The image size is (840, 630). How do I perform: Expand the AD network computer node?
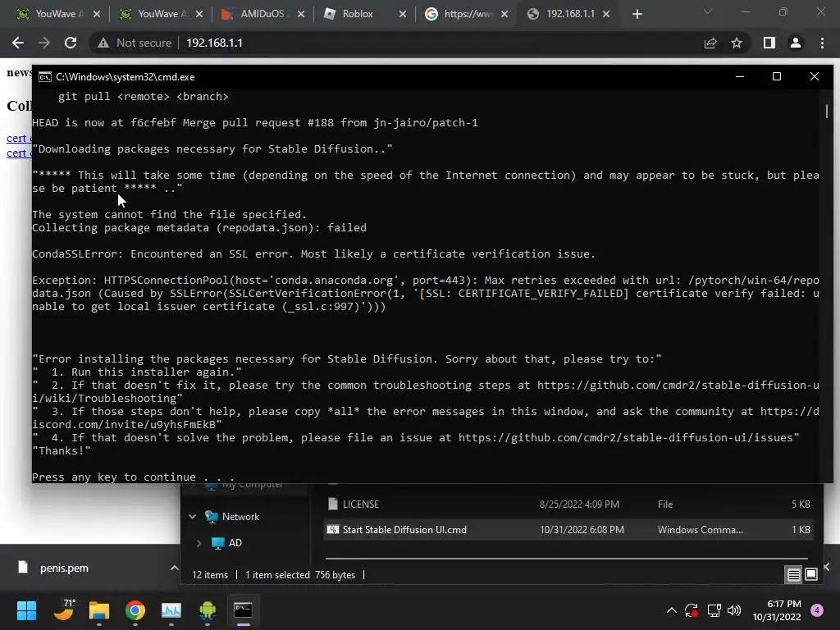click(199, 543)
